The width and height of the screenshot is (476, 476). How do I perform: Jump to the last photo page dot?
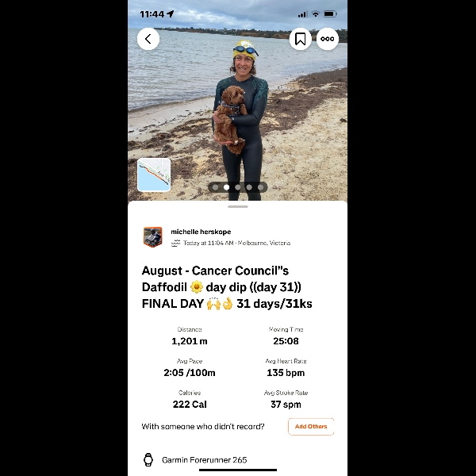[260, 187]
